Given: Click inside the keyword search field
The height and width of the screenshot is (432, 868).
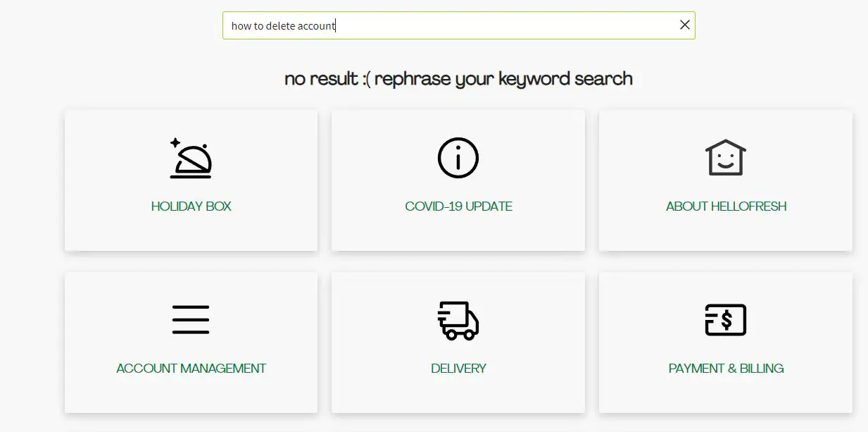Looking at the screenshot, I should [458, 25].
